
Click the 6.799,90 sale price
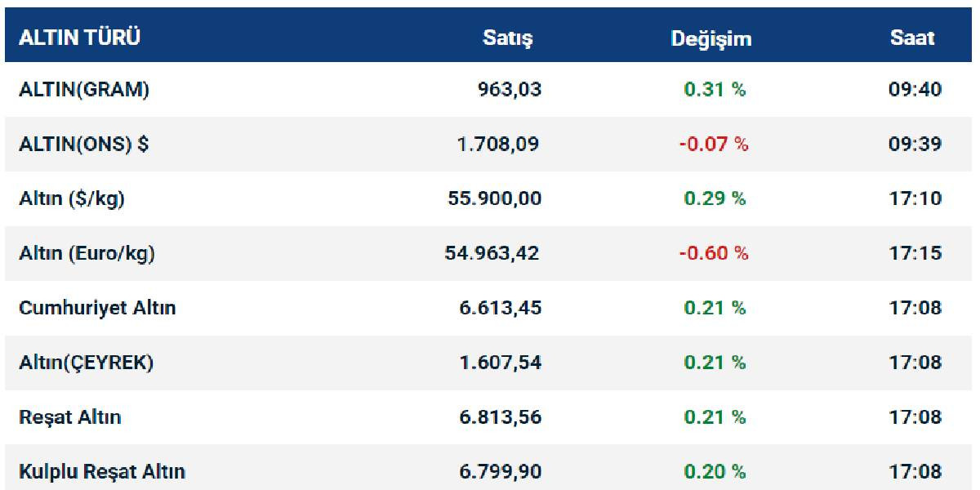[x=500, y=471]
